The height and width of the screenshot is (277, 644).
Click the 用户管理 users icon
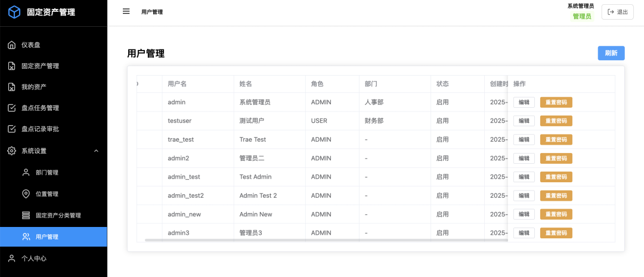pos(26,236)
